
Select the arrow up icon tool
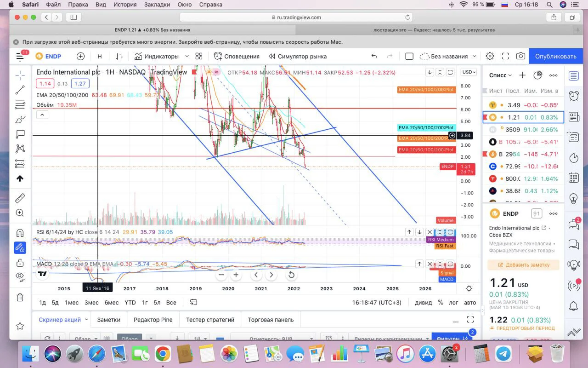coord(20,178)
